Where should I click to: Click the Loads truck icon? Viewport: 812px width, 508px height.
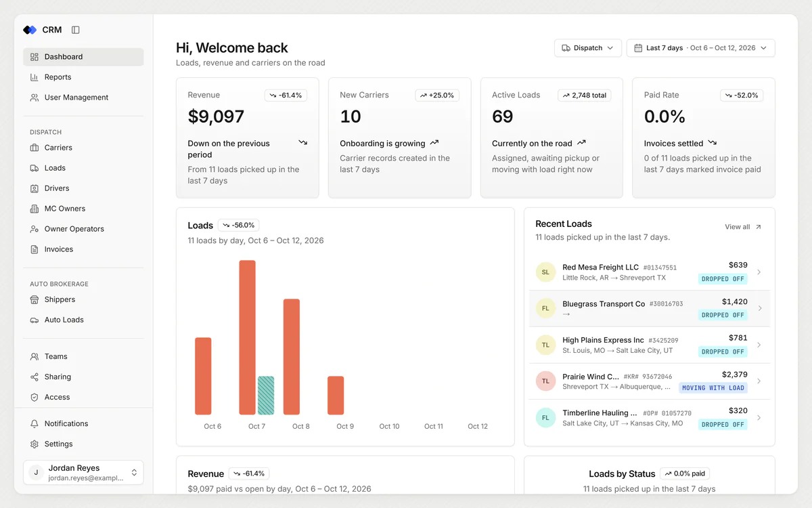point(35,168)
